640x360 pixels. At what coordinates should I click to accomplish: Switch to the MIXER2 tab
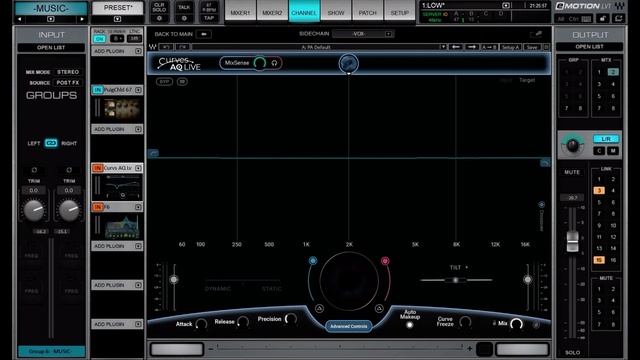pos(272,12)
